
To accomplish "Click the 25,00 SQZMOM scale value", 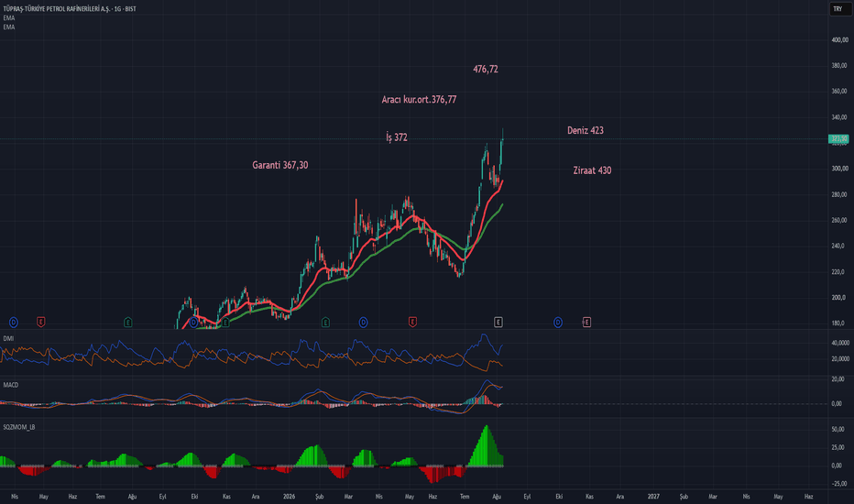I will 838,447.
